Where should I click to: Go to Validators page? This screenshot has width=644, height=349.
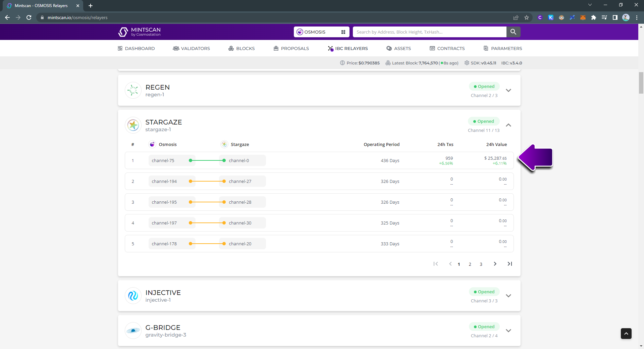(191, 48)
